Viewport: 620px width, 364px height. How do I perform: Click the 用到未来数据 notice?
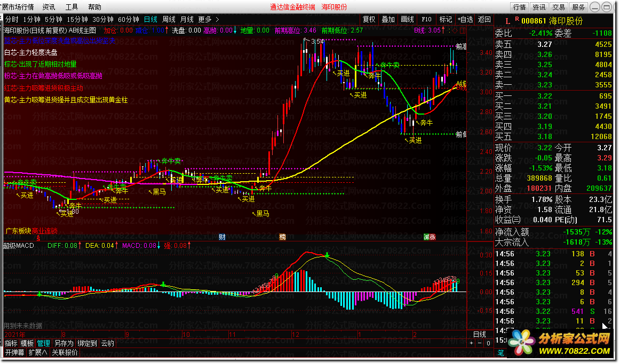(x=22, y=326)
